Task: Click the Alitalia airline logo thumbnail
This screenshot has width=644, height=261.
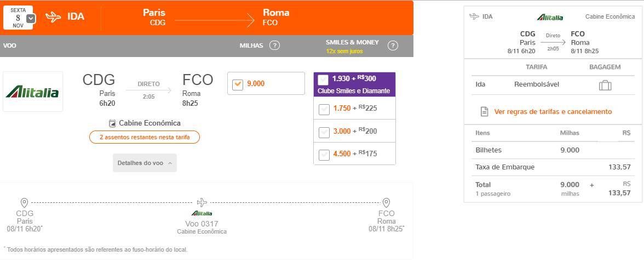Action: (x=33, y=92)
